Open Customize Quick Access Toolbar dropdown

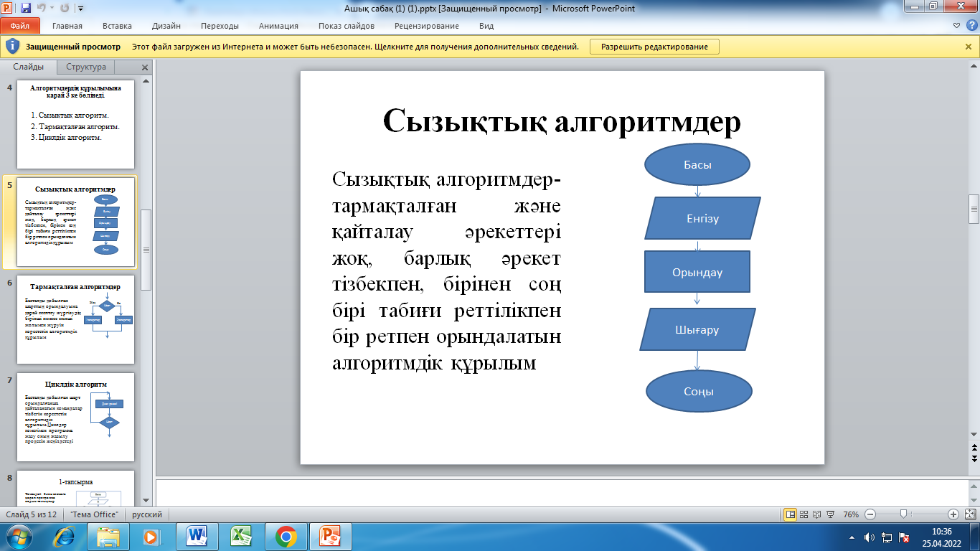[80, 9]
